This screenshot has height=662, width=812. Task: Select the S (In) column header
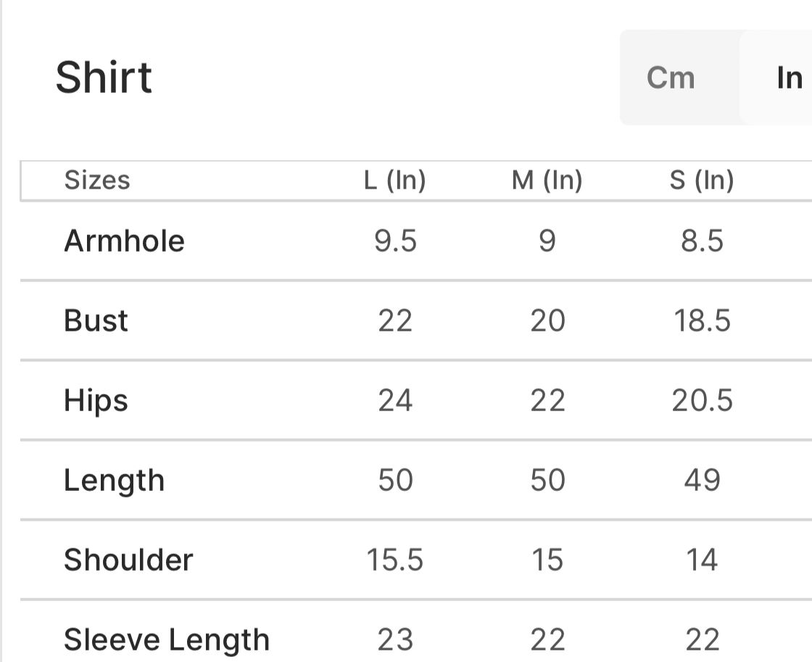(701, 180)
